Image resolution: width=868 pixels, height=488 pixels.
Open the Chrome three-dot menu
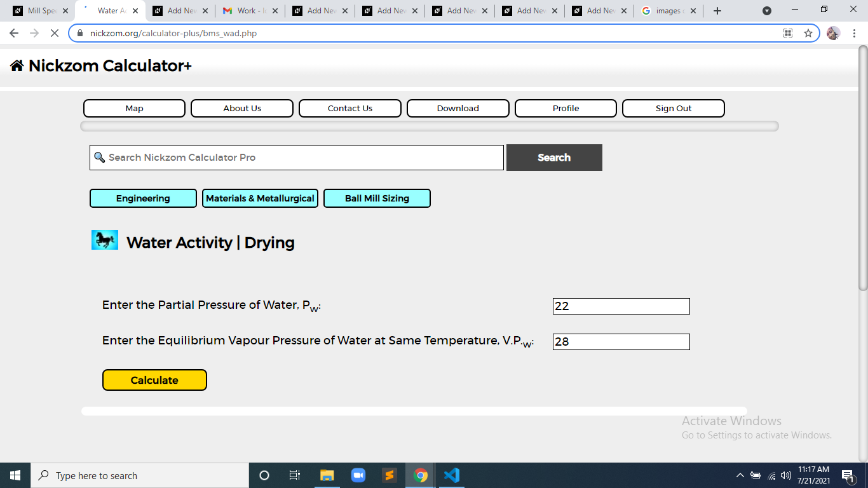(x=853, y=33)
